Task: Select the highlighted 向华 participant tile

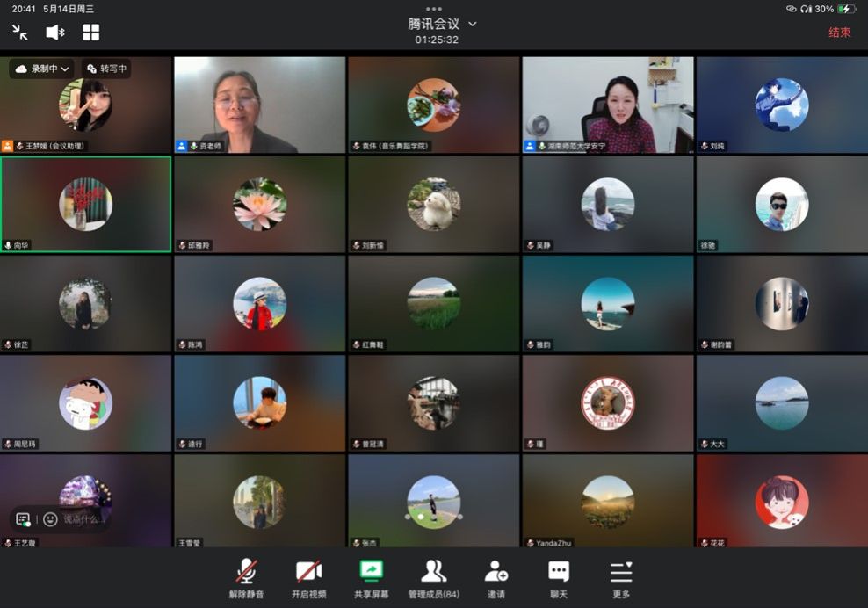Action: [x=86, y=204]
